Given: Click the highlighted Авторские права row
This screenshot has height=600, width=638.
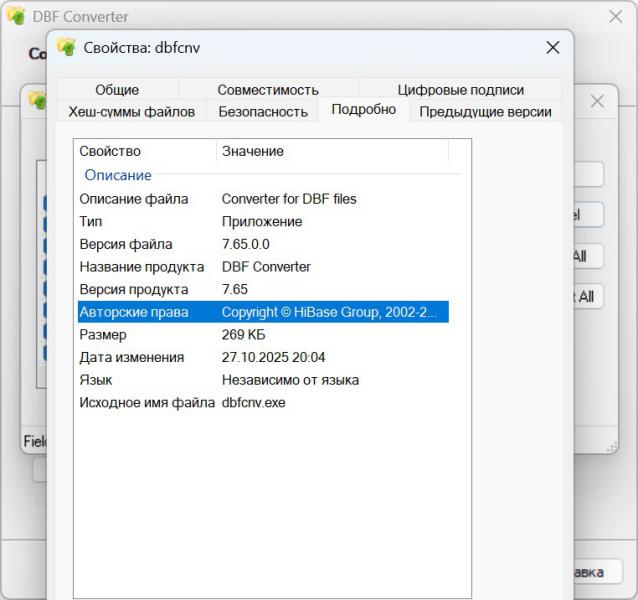Looking at the screenshot, I should point(262,312).
